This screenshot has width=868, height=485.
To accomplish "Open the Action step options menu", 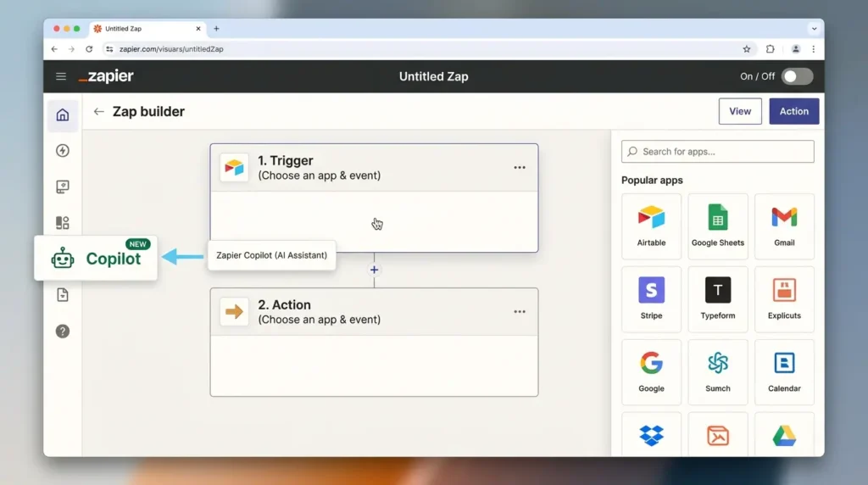I will tap(520, 312).
